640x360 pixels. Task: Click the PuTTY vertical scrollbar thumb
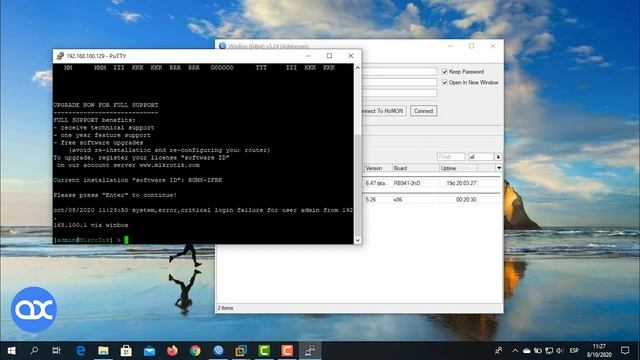358,185
